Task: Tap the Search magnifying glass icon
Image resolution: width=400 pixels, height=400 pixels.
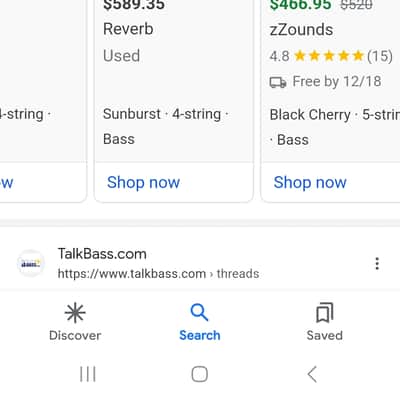Action: (199, 312)
